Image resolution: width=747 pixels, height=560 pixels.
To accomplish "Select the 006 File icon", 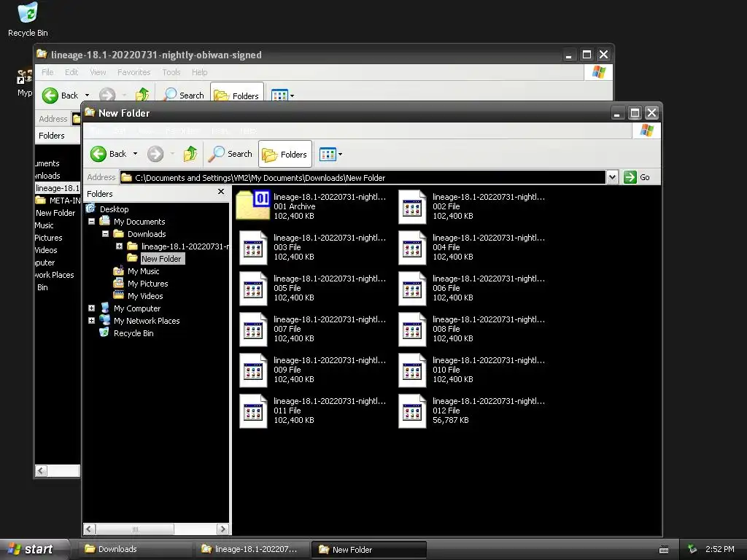I will click(x=412, y=289).
